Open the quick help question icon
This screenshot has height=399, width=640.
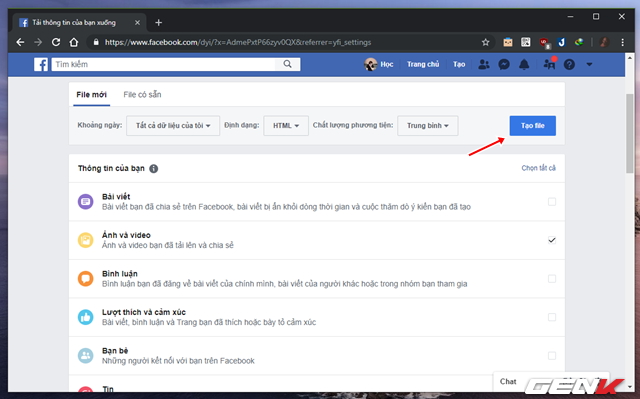pos(569,64)
